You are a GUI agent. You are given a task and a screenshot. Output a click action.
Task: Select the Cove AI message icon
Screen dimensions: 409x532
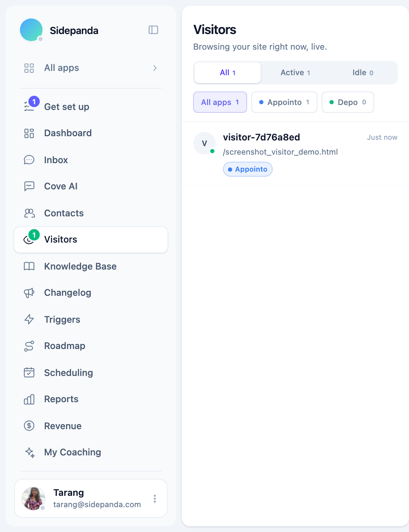(x=29, y=186)
